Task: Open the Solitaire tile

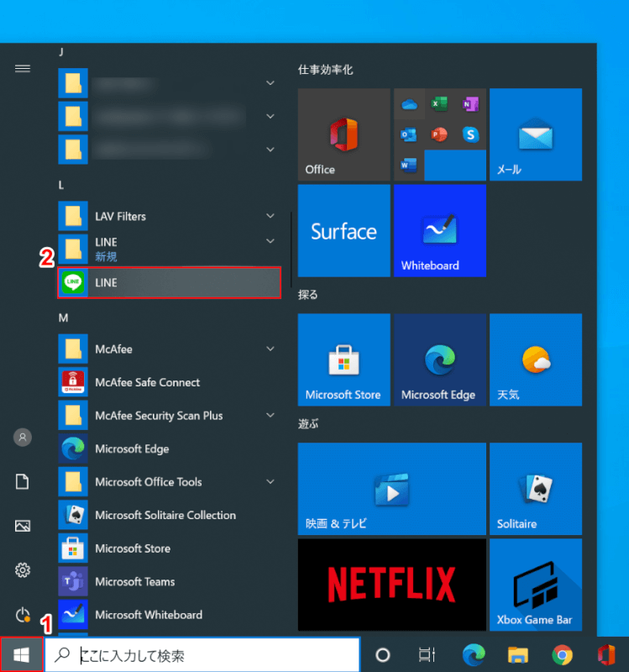Action: [536, 489]
